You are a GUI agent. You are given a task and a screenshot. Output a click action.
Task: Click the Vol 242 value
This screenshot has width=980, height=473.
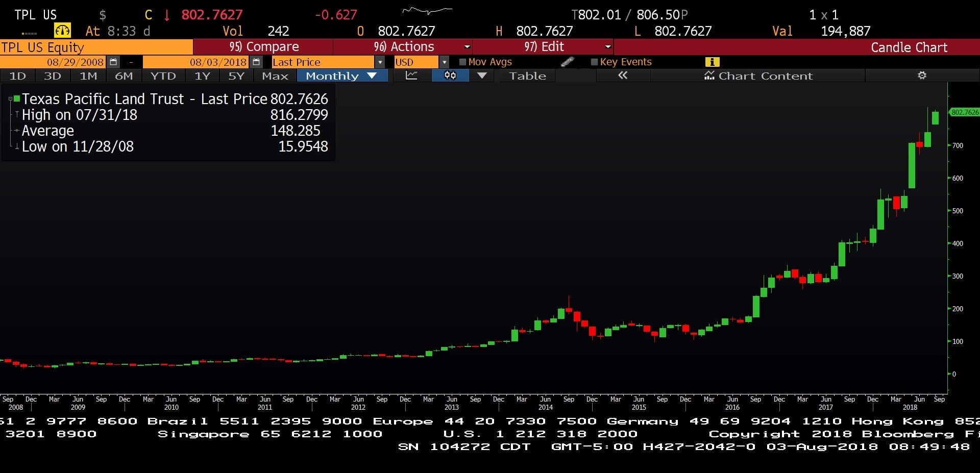tap(279, 31)
